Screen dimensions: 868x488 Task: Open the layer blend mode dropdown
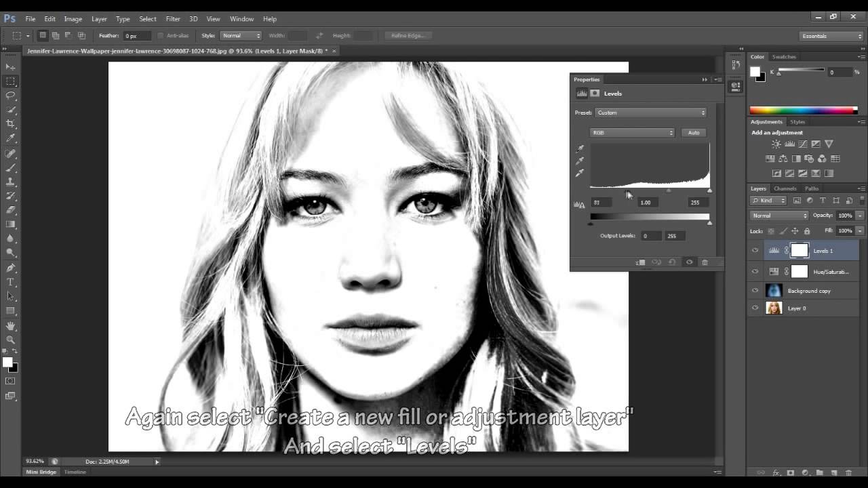tap(779, 216)
